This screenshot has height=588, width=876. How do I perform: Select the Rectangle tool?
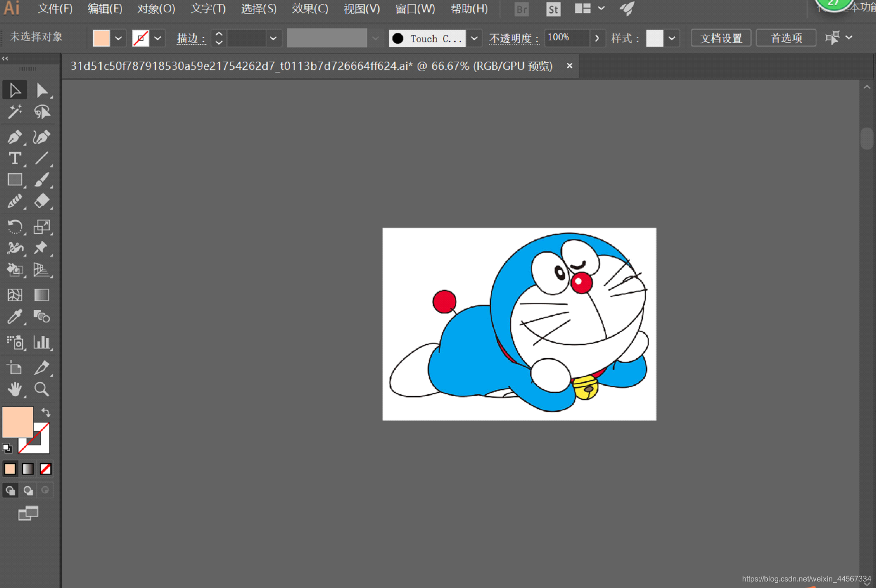tap(15, 180)
